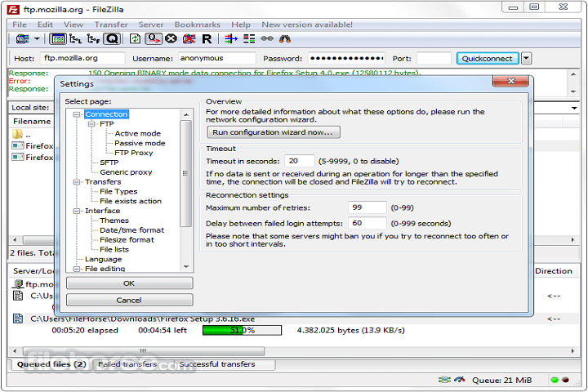Screen dimensions: 588x392
Task: Click Run configuration wizard now button
Action: tap(273, 131)
